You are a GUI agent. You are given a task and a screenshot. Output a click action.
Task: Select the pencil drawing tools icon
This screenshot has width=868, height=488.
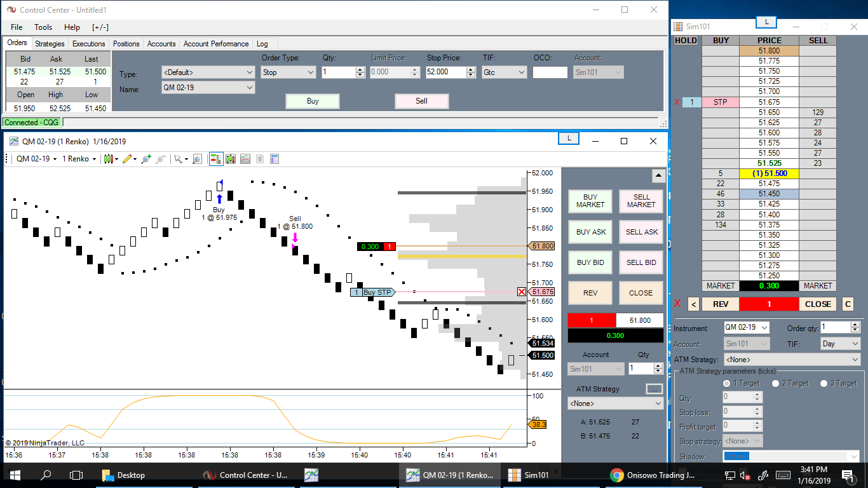coord(128,159)
